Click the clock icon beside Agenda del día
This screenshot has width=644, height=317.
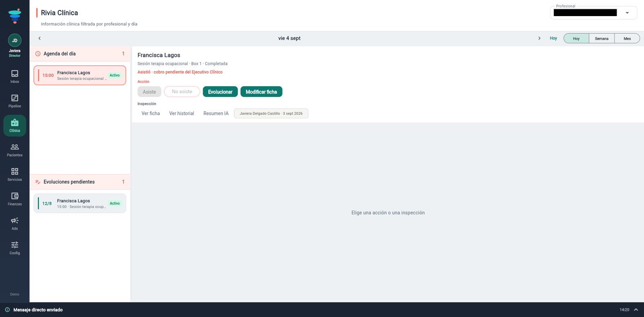(x=38, y=54)
